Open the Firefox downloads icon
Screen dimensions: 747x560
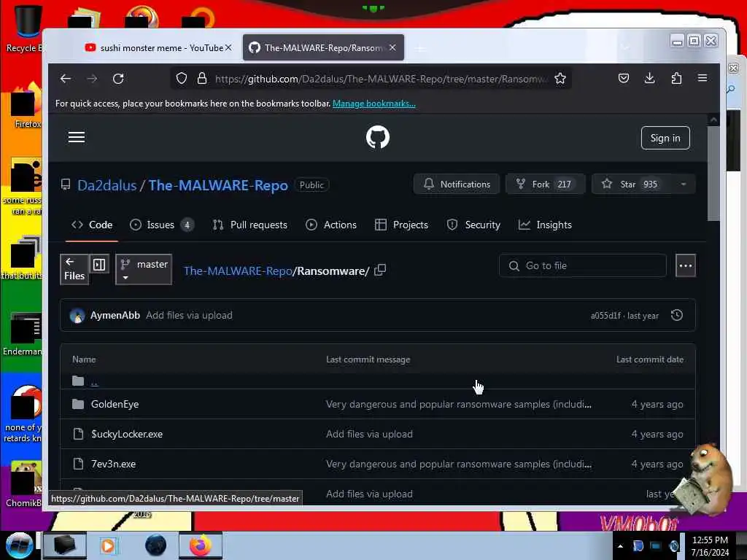[x=649, y=79]
